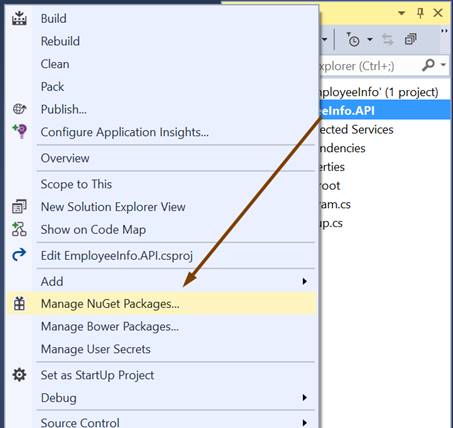Open Publish... menu entry
Viewport: 453px width, 428px height.
(x=161, y=109)
